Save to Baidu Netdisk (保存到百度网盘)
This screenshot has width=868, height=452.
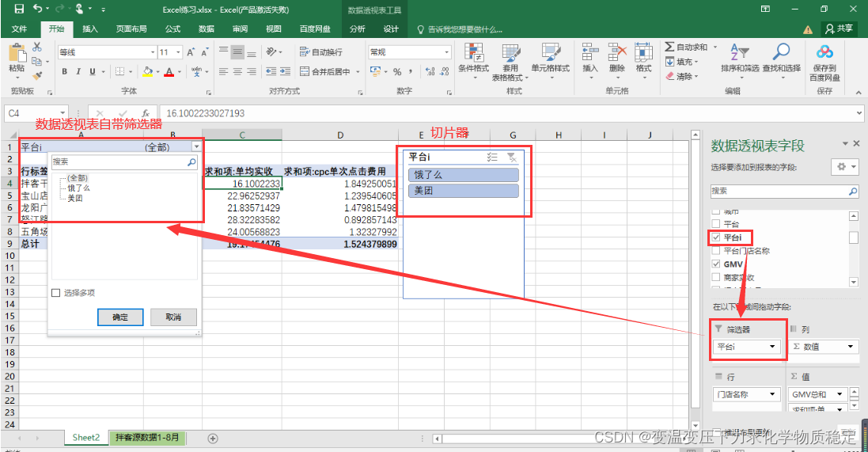824,63
